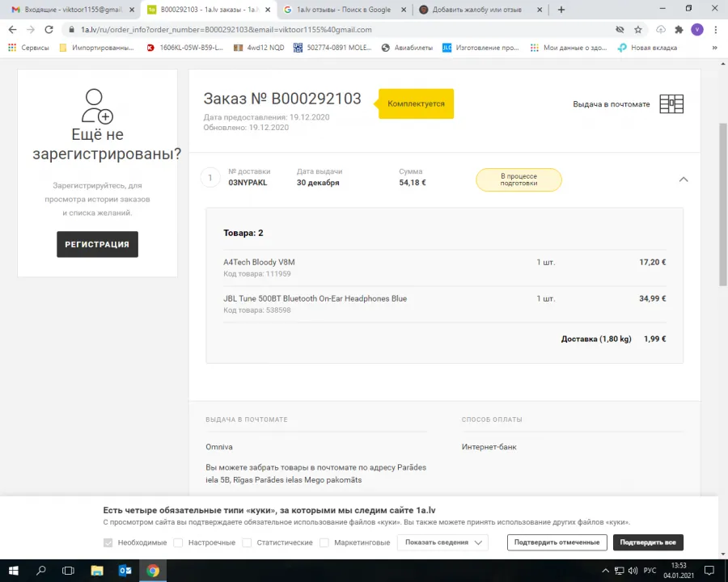
Task: Open 502774-0891 MOLE bookmark
Action: tap(333, 48)
